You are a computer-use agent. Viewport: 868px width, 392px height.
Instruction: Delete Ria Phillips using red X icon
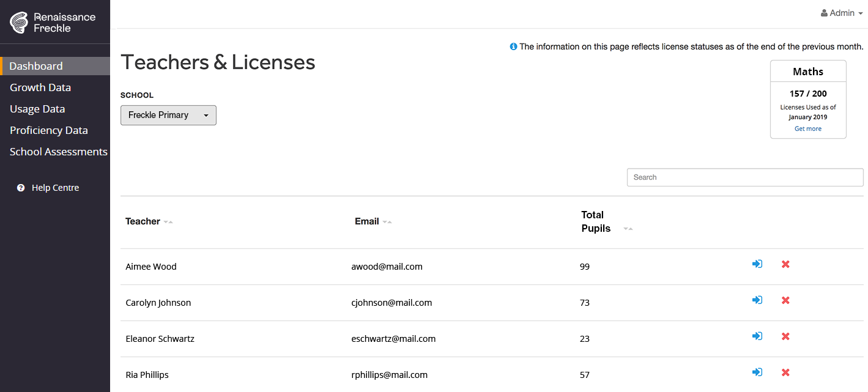(x=786, y=372)
